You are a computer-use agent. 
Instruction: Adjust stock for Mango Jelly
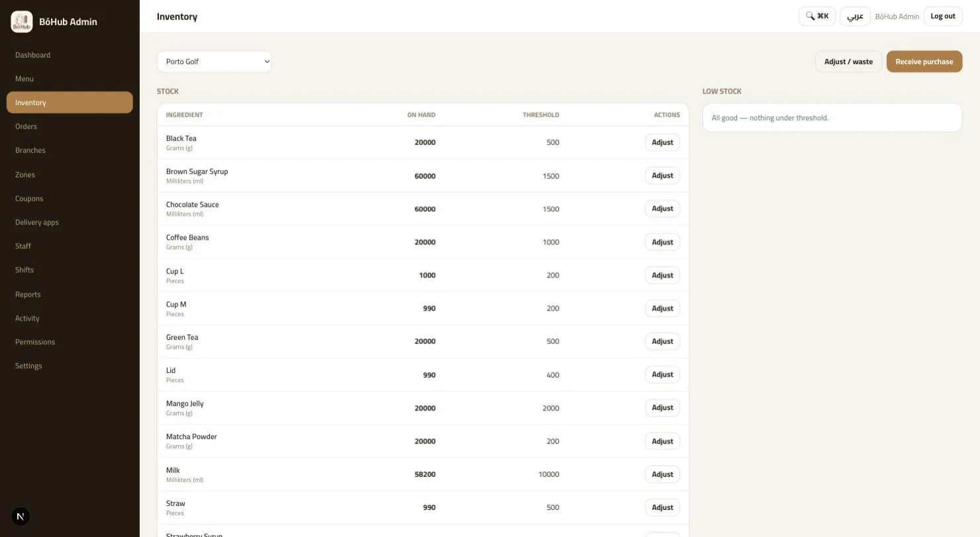coord(662,408)
